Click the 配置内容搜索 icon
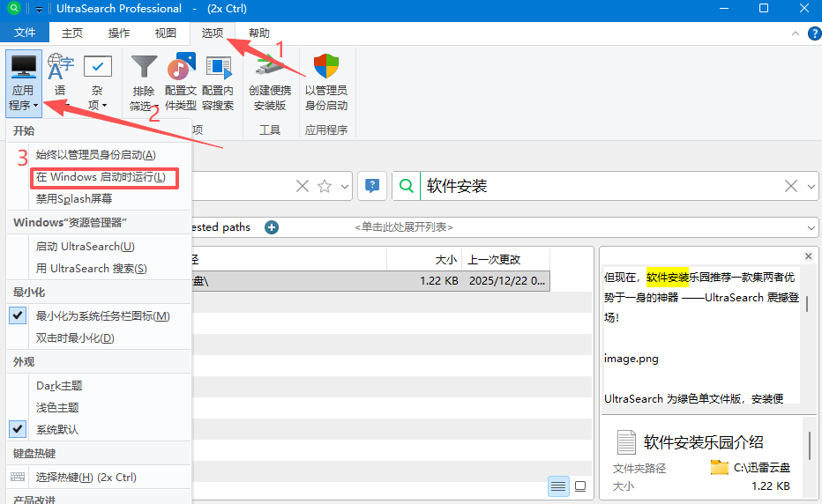822x504 pixels. [217, 68]
